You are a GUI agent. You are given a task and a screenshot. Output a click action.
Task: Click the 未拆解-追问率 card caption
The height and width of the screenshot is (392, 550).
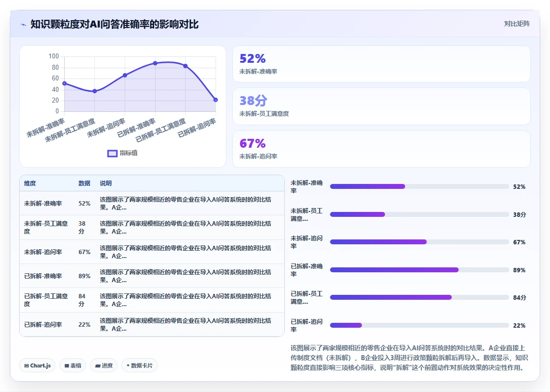pyautogui.click(x=258, y=156)
